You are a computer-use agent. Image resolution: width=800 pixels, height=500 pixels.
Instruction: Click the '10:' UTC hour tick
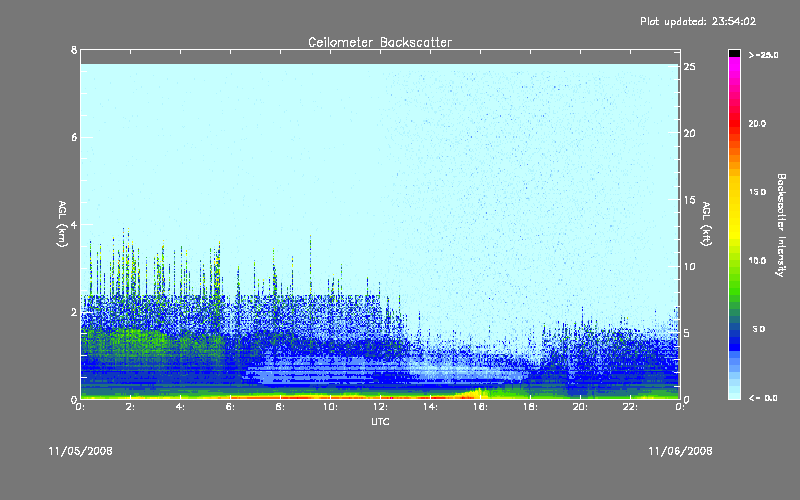(x=330, y=407)
